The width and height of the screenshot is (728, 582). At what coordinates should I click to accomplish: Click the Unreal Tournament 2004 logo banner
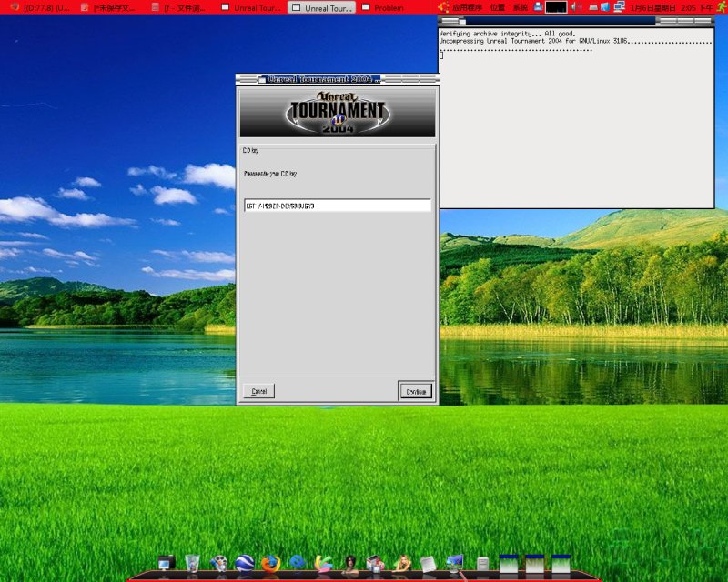click(x=338, y=113)
